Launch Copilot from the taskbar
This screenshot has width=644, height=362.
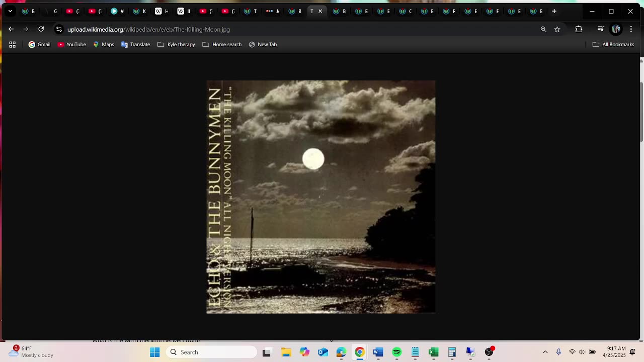point(304,352)
